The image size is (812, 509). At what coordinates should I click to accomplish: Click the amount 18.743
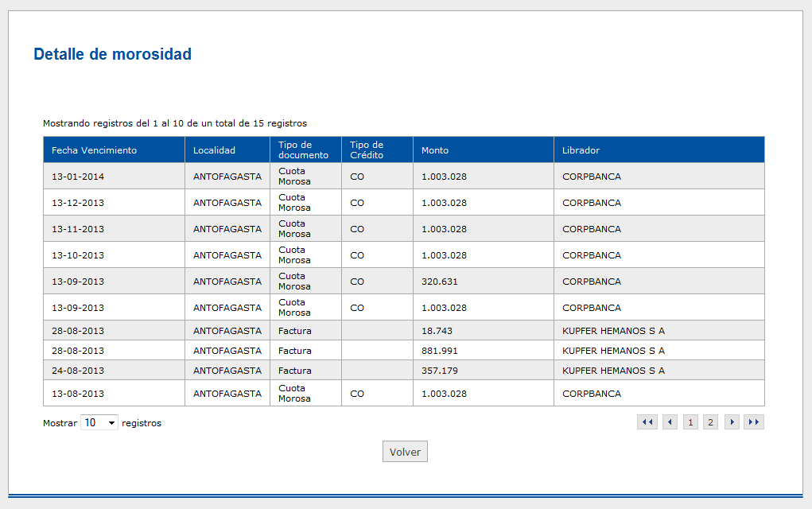437,331
